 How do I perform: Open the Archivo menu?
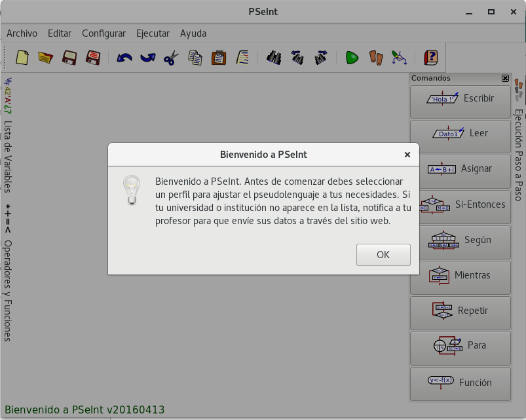22,33
